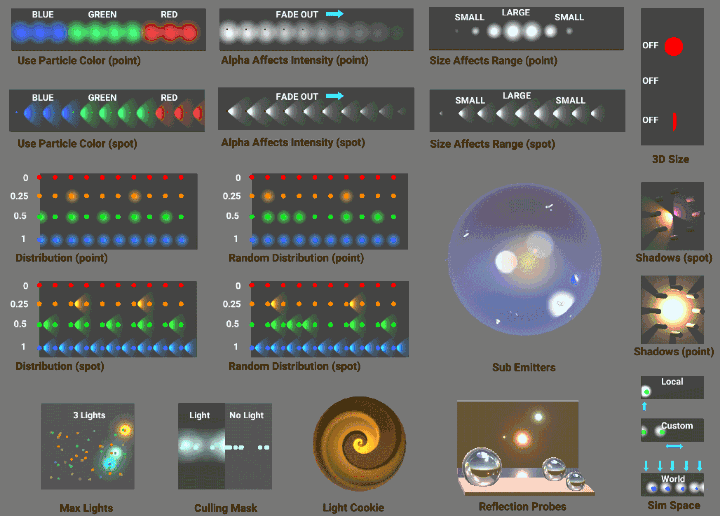Click the Culling Mask split preview image
Image resolution: width=720 pixels, height=516 pixels.
click(x=225, y=446)
